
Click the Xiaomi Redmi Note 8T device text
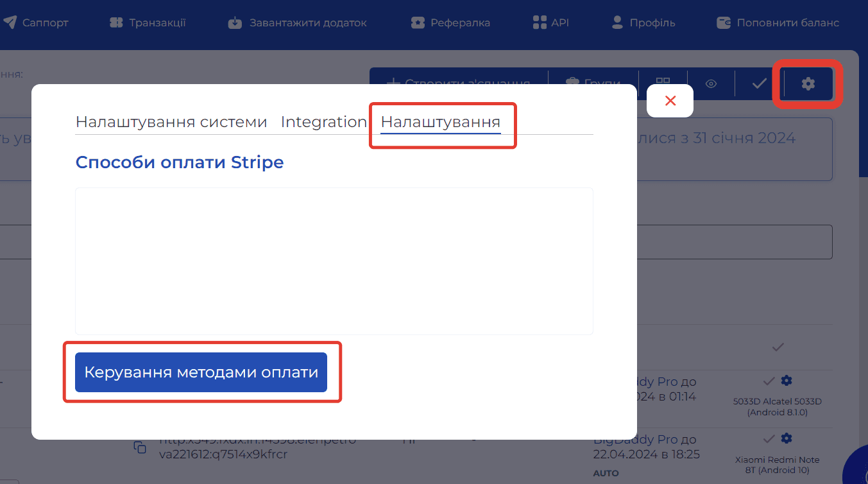tap(778, 465)
